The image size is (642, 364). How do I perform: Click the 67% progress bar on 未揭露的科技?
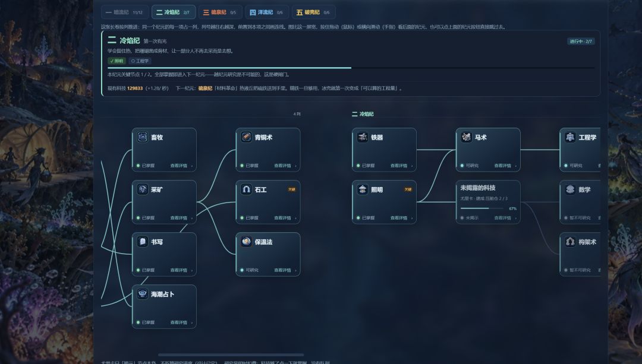pyautogui.click(x=482, y=208)
